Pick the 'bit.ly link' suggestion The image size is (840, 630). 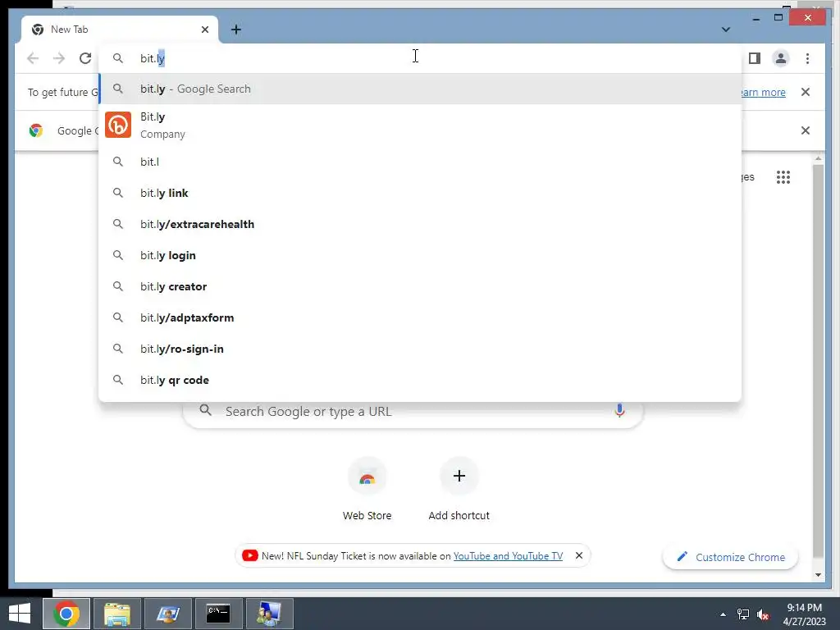point(420,193)
